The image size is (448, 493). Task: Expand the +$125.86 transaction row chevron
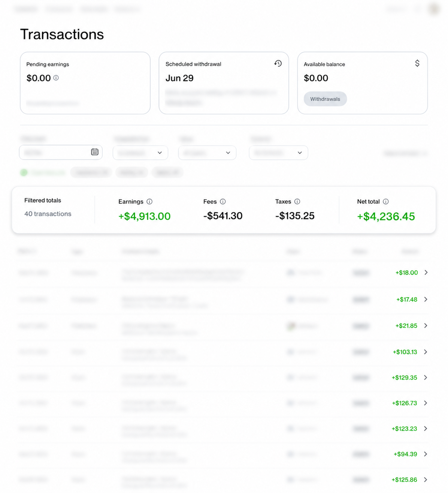426,480
